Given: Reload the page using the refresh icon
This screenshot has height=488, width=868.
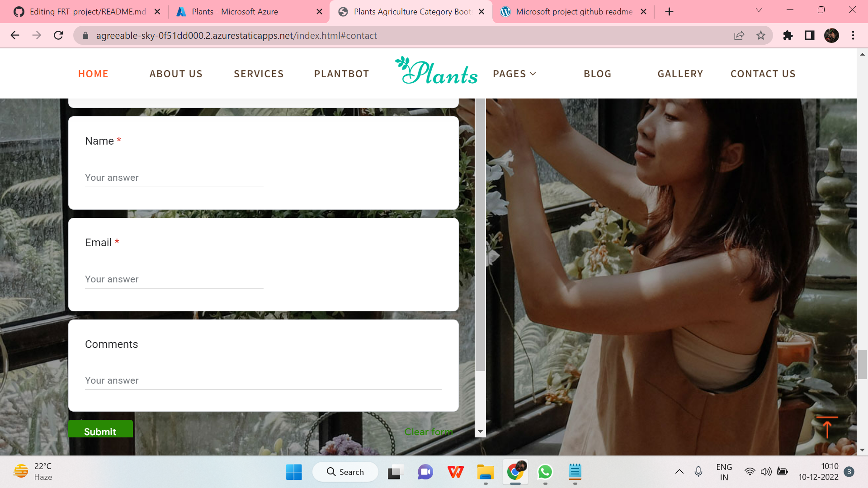Looking at the screenshot, I should click(x=58, y=35).
